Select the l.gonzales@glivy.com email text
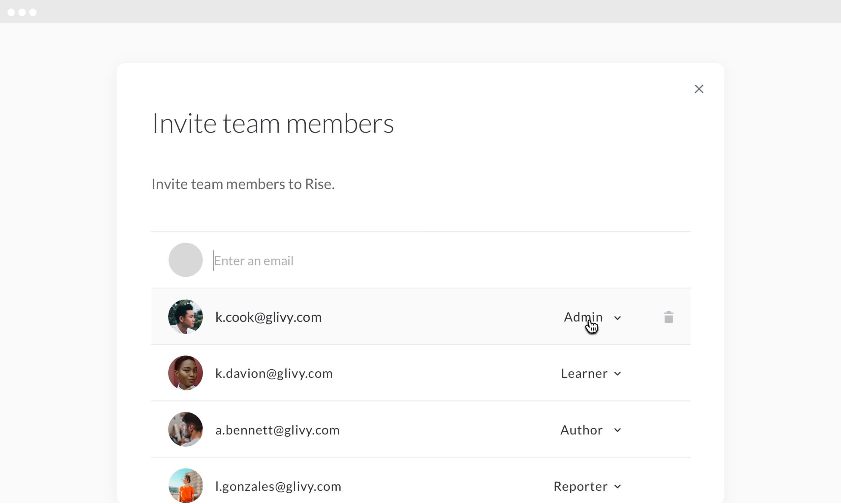Image resolution: width=841 pixels, height=504 pixels. click(278, 486)
